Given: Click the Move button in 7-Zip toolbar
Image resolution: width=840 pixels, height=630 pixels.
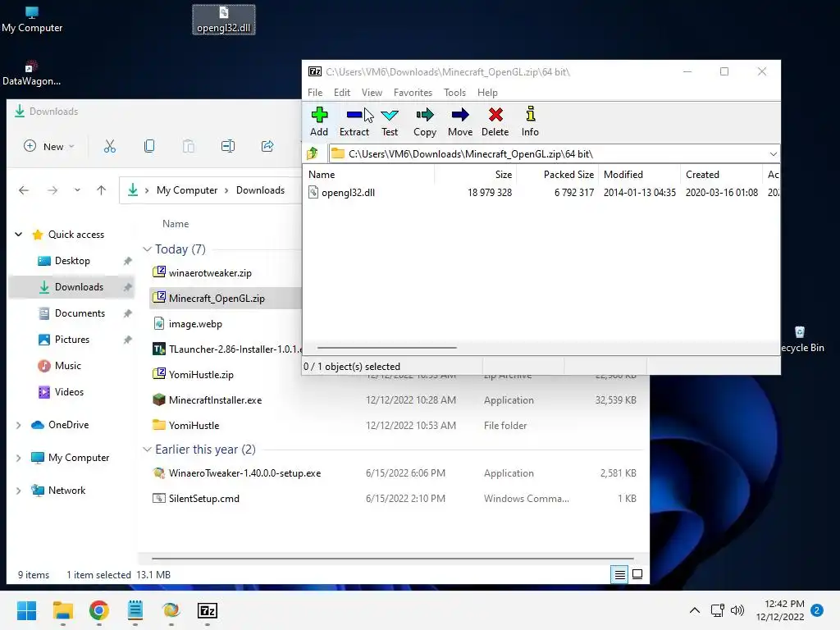Looking at the screenshot, I should (x=460, y=121).
